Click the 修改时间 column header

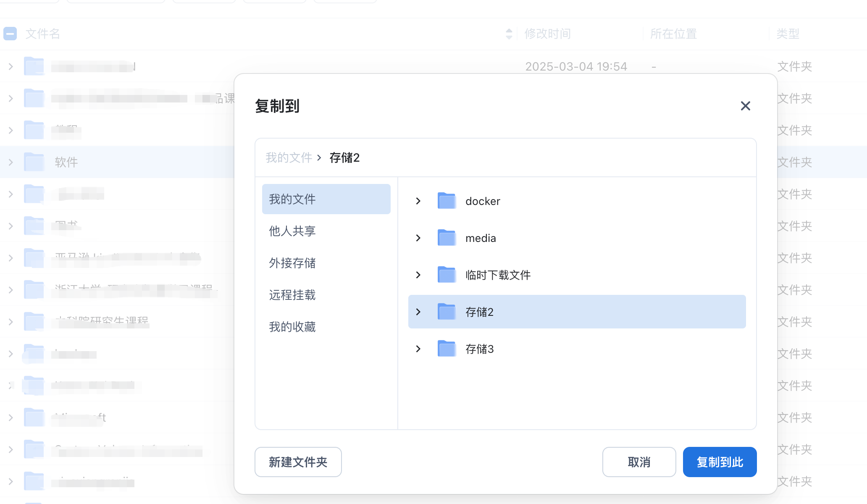pyautogui.click(x=547, y=34)
